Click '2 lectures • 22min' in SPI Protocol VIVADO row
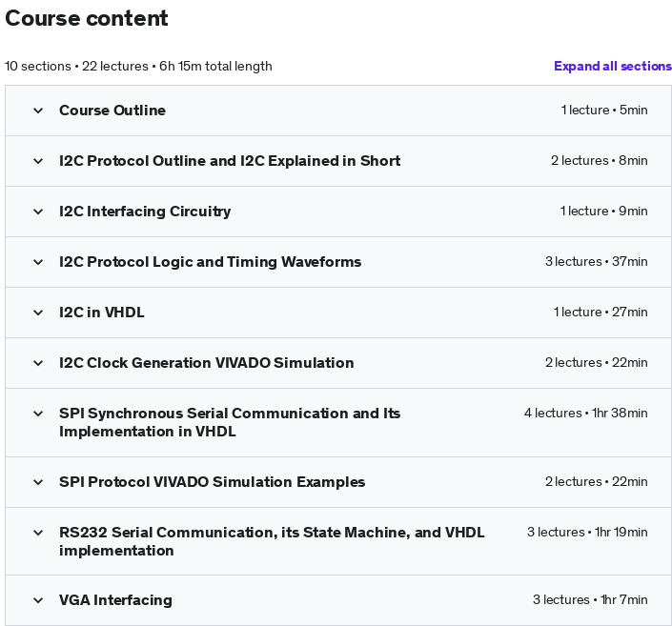Image resolution: width=672 pixels, height=626 pixels. (x=596, y=482)
